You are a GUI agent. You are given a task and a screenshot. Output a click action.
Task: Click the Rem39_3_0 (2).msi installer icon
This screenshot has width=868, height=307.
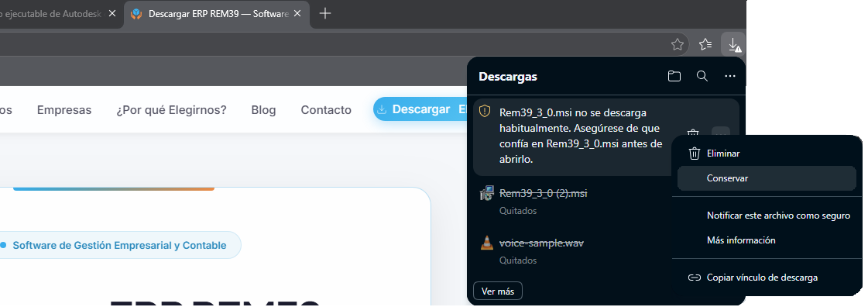[x=486, y=193]
